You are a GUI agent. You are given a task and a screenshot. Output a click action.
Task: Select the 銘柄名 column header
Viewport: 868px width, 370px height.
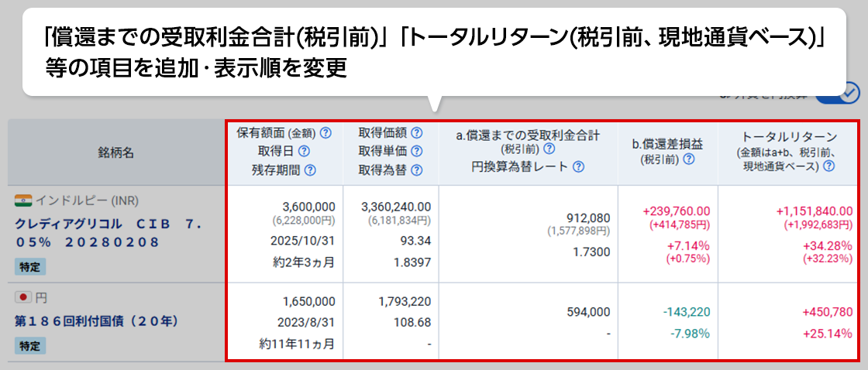pos(116,152)
